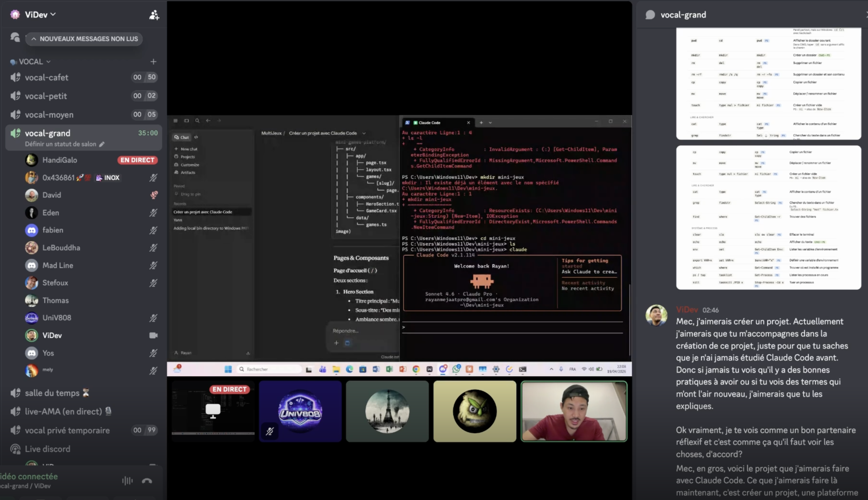Open the terminal tab dropdown arrow

(490, 123)
